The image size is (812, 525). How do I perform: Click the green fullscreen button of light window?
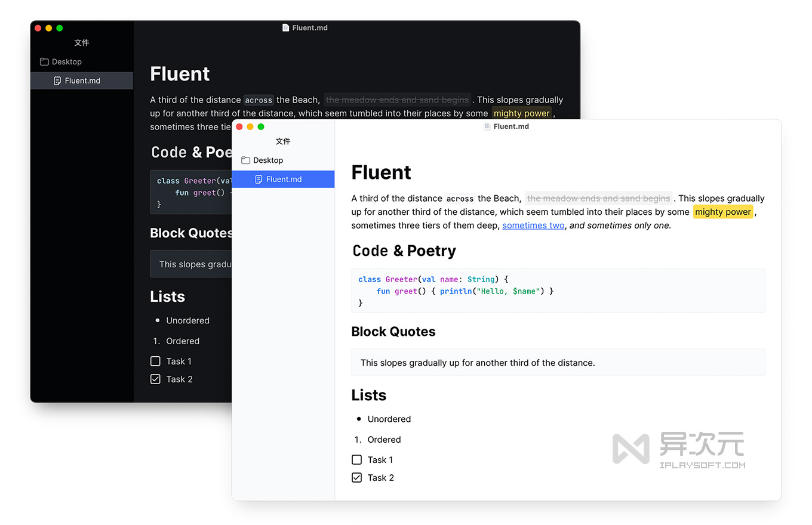[261, 126]
